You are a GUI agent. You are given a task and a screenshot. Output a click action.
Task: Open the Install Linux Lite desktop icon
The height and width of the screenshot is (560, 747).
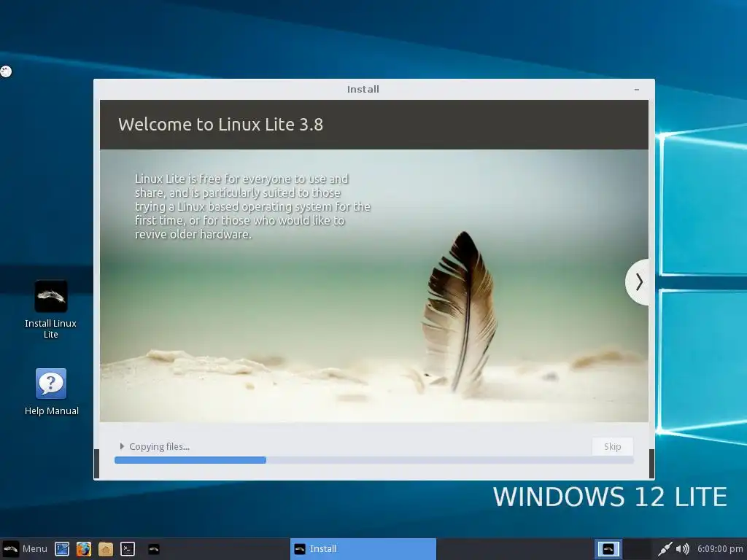click(x=51, y=309)
